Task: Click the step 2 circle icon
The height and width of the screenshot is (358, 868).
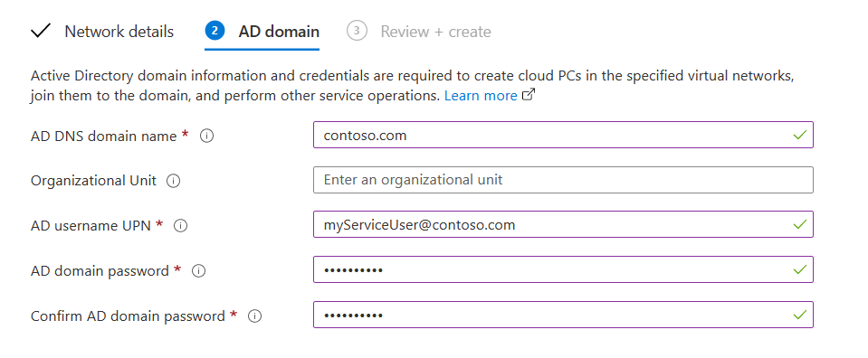Action: (x=215, y=31)
